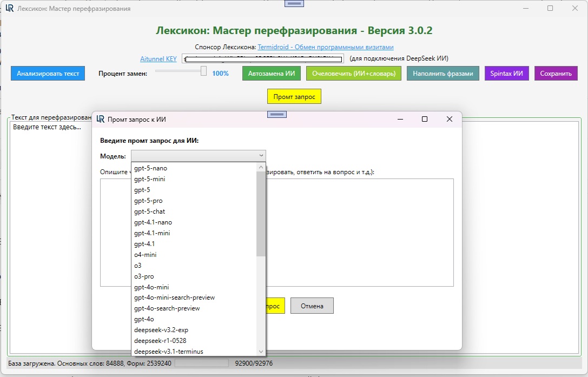Viewport: 588px width, 377px height.
Task: Click the prompt dialog's LR icon
Action: [x=100, y=119]
